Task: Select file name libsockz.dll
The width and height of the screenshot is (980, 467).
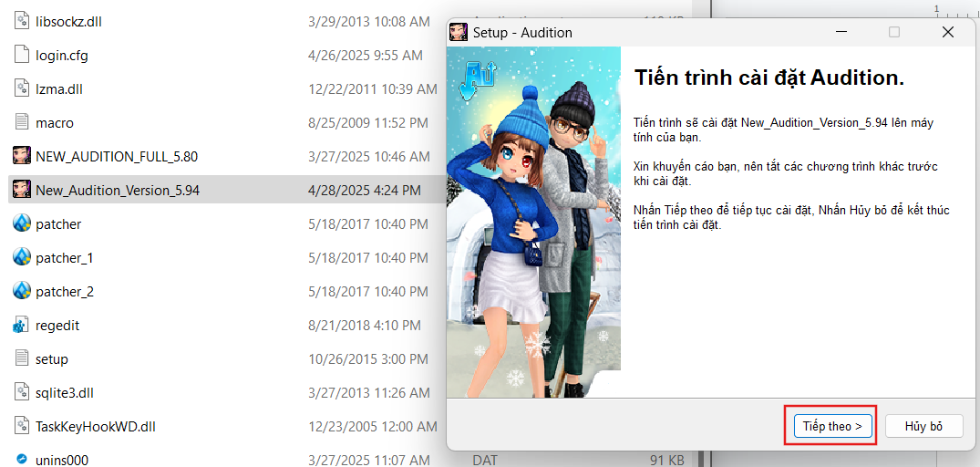Action: pyautogui.click(x=68, y=22)
